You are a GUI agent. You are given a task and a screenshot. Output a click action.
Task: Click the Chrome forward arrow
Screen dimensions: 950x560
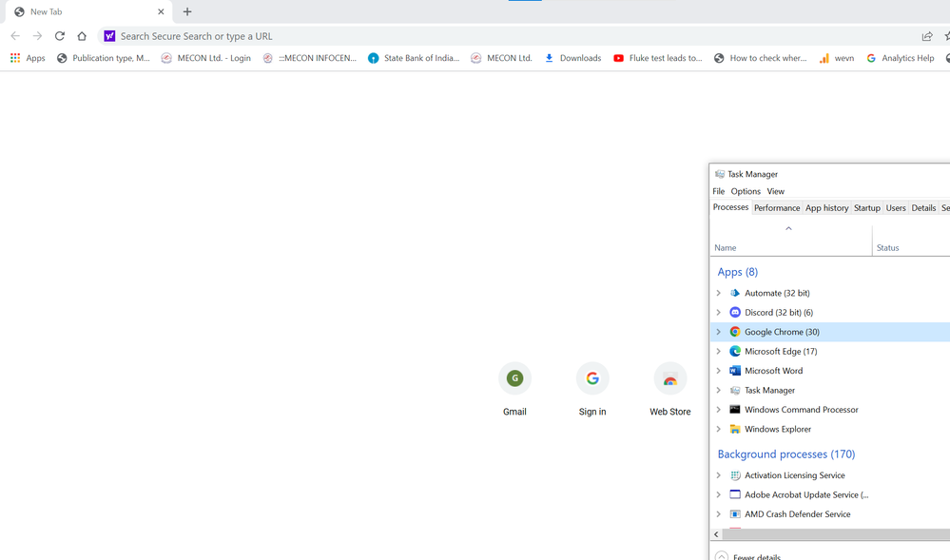38,36
